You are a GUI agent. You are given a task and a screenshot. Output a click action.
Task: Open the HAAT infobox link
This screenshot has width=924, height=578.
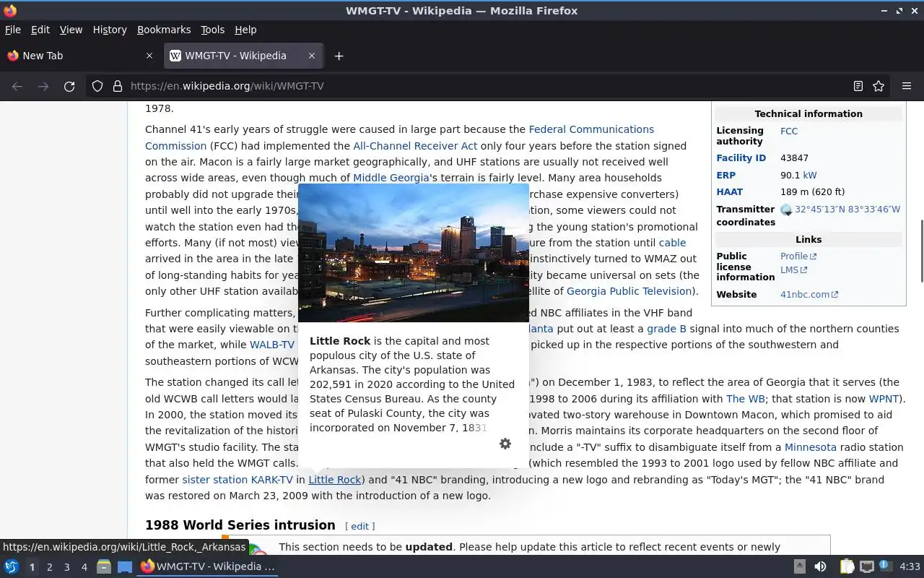pyautogui.click(x=729, y=191)
